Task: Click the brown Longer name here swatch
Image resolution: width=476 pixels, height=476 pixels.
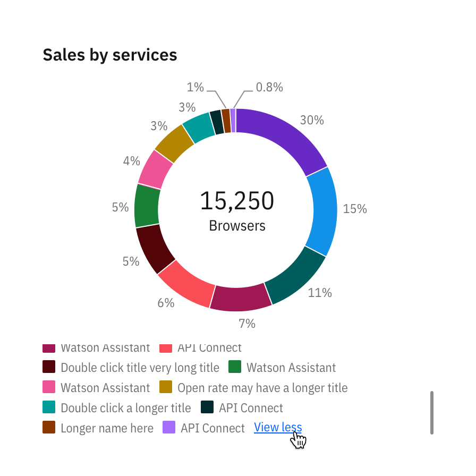Action: coord(49,427)
